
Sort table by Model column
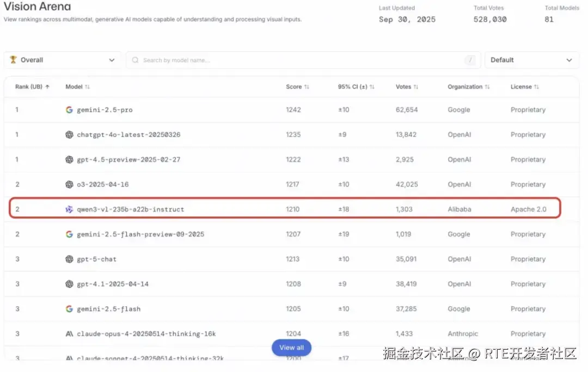pos(78,86)
